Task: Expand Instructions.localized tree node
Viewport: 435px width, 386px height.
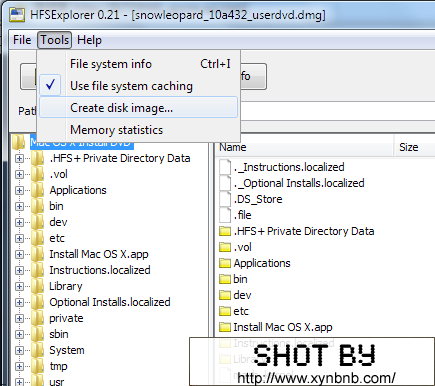Action: 19,271
